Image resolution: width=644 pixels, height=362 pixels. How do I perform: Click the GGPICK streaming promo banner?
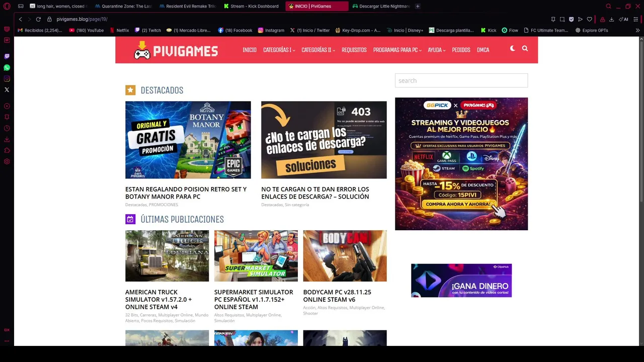pos(461,164)
